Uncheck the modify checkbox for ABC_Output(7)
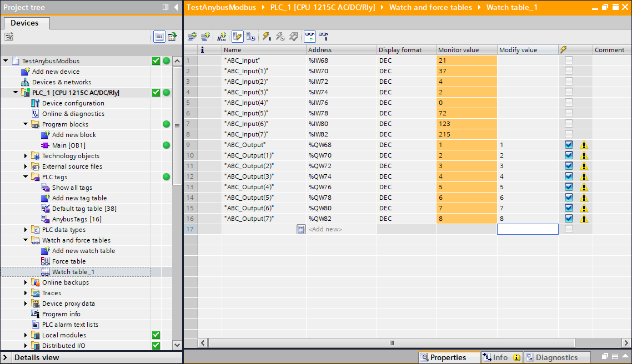The width and height of the screenshot is (632, 364). click(x=569, y=219)
